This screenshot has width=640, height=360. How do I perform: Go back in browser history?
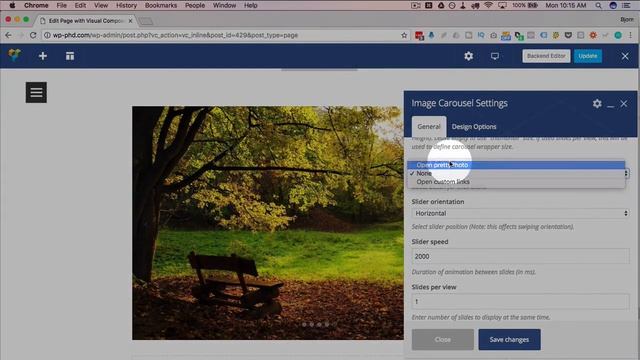(8, 35)
